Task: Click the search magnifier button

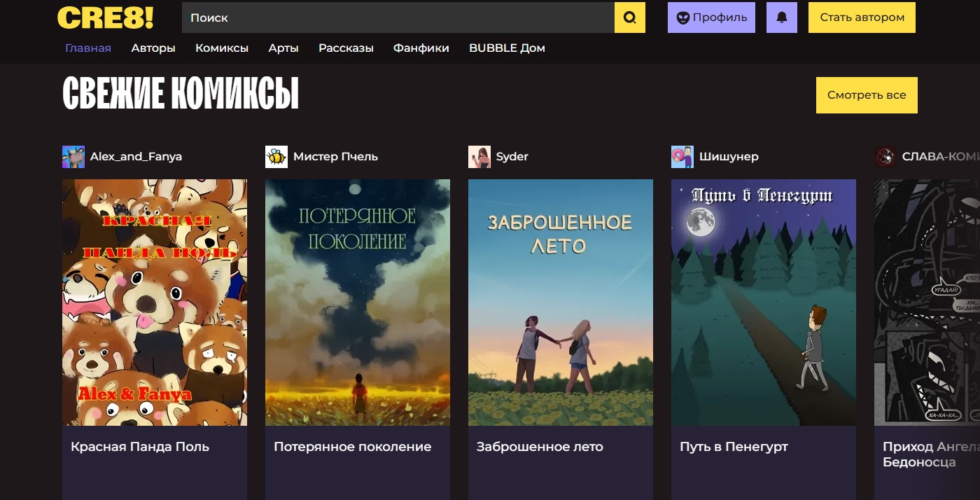Action: tap(630, 18)
